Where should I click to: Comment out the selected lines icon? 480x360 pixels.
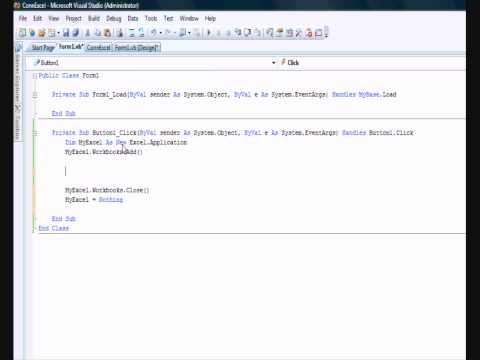click(132, 33)
